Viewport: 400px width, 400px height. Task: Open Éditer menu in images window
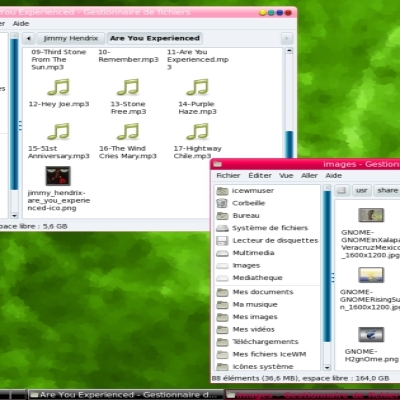[x=260, y=176]
